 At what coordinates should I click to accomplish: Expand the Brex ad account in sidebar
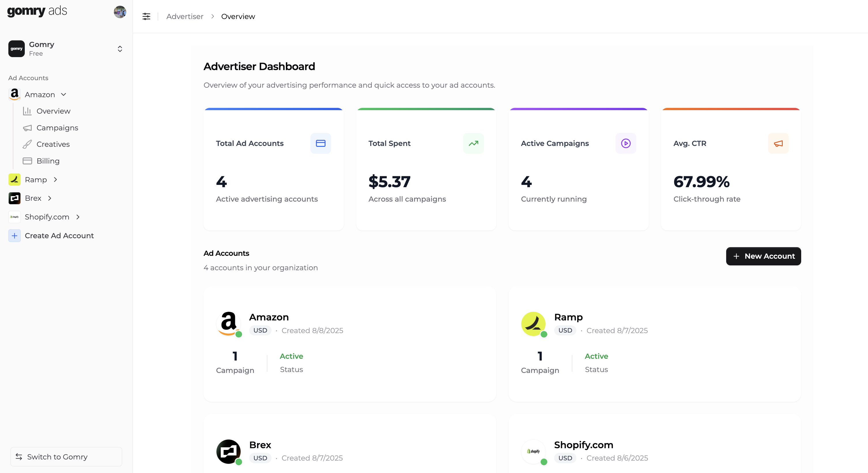pos(50,198)
